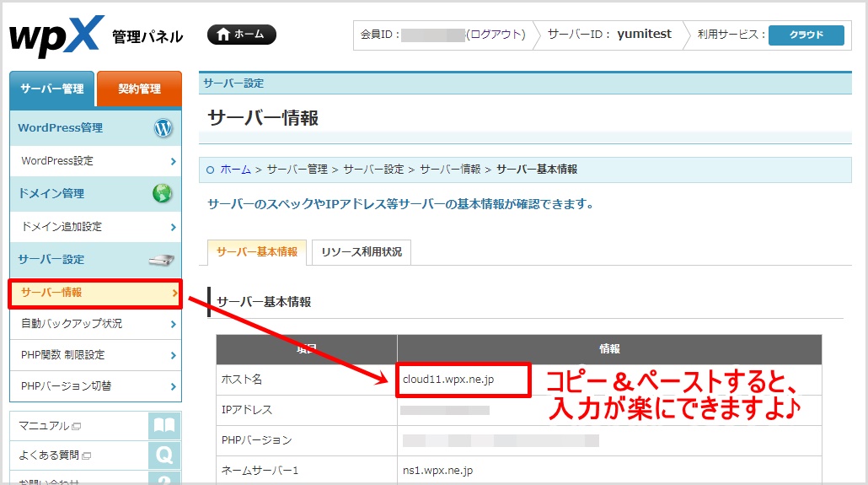
Task: Switch to サーバー管理 tab
Action: [52, 89]
